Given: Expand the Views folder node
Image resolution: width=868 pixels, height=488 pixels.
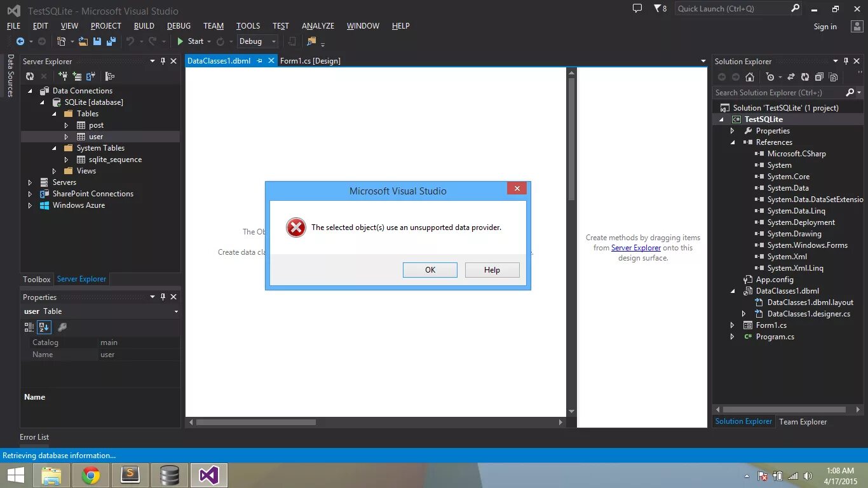Looking at the screenshot, I should [54, 171].
